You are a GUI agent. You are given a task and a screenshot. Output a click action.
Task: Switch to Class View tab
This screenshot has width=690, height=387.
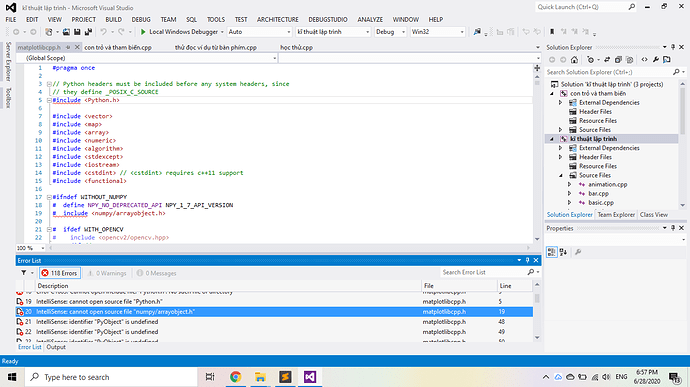tap(653, 215)
